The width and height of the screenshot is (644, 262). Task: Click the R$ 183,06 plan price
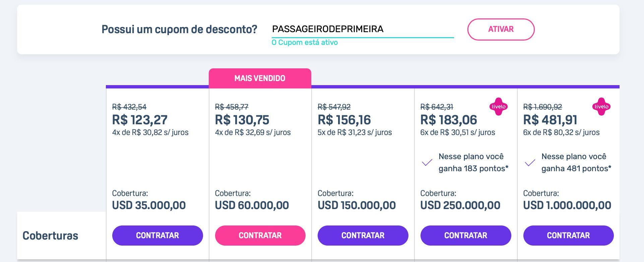point(449,120)
